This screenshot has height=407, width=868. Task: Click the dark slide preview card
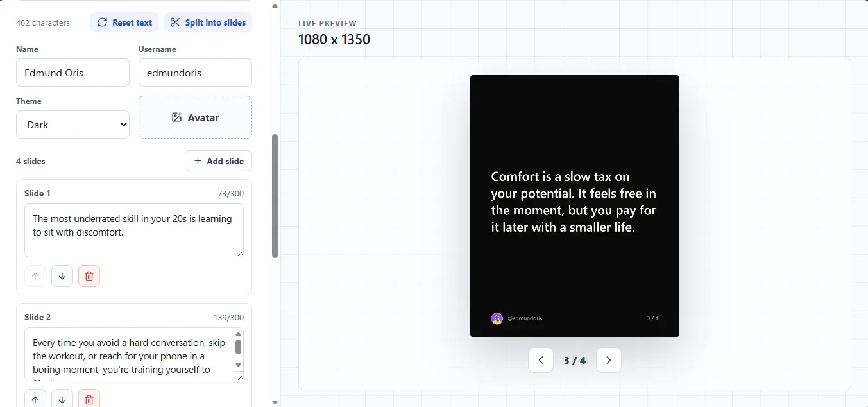(x=575, y=206)
